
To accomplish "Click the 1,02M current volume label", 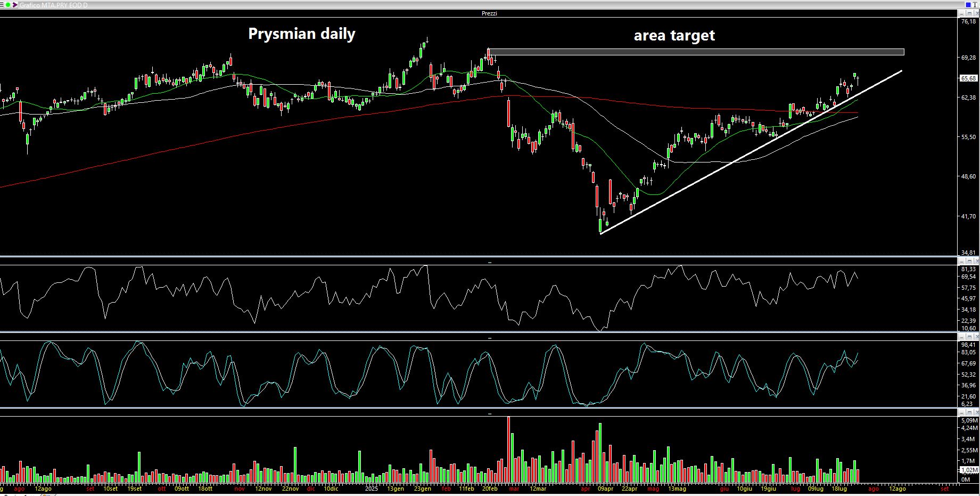I will click(x=968, y=470).
